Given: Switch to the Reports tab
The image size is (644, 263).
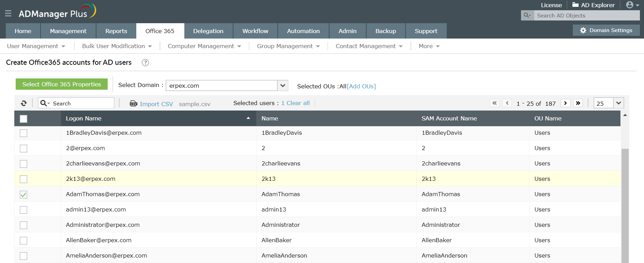Looking at the screenshot, I should [116, 31].
